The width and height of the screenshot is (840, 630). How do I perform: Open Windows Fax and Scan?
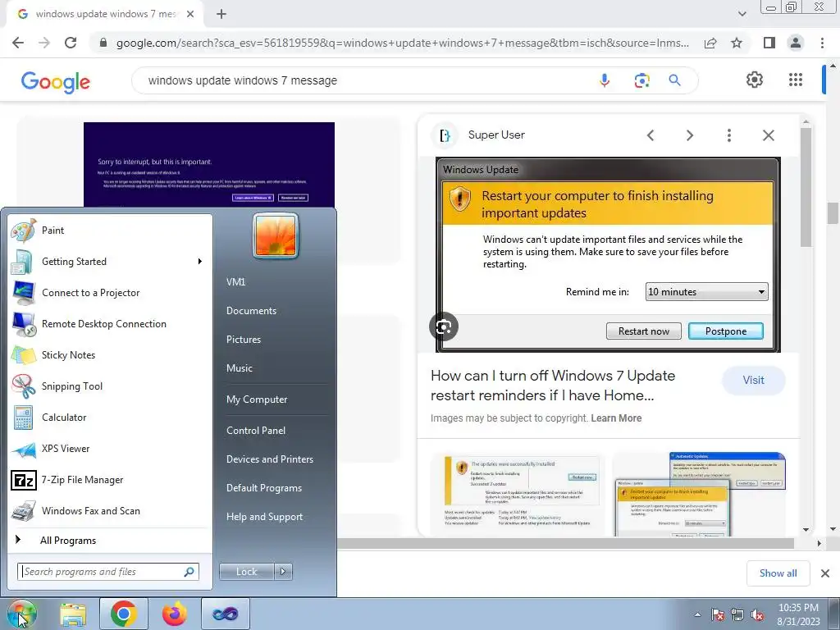109,510
